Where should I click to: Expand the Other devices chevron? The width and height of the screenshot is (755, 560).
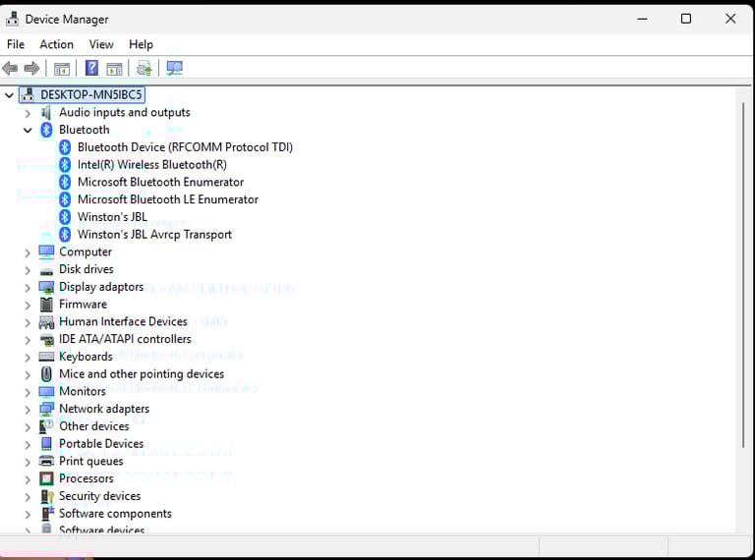[x=28, y=427]
